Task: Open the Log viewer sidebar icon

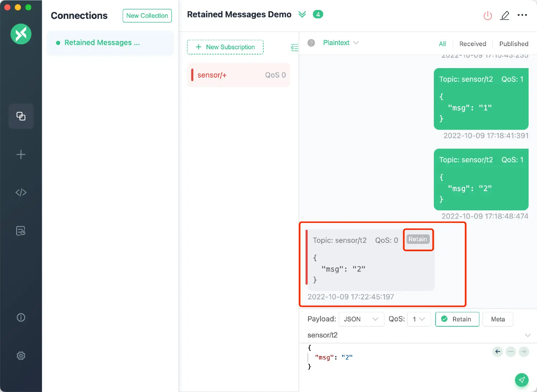Action: coord(21,231)
